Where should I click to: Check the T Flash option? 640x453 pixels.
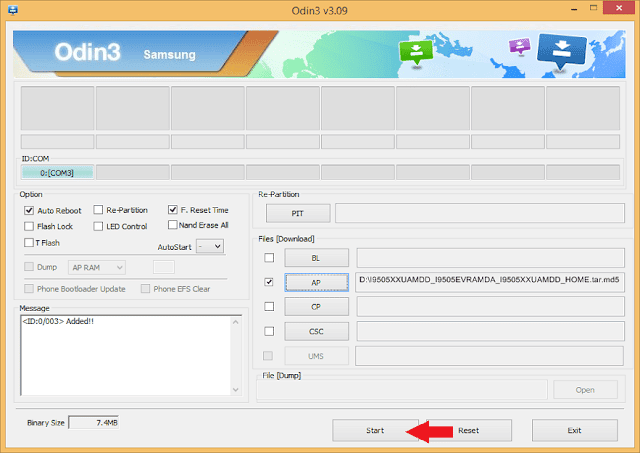(29, 243)
